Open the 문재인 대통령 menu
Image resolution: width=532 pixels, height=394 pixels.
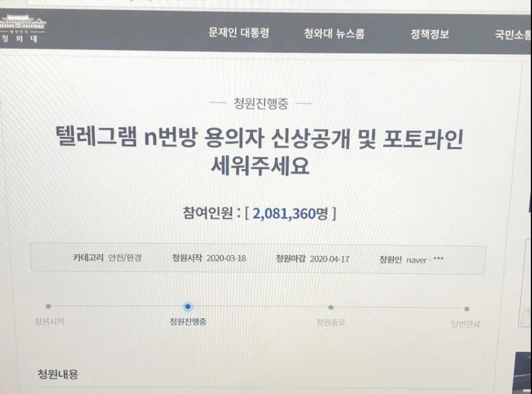pos(239,33)
